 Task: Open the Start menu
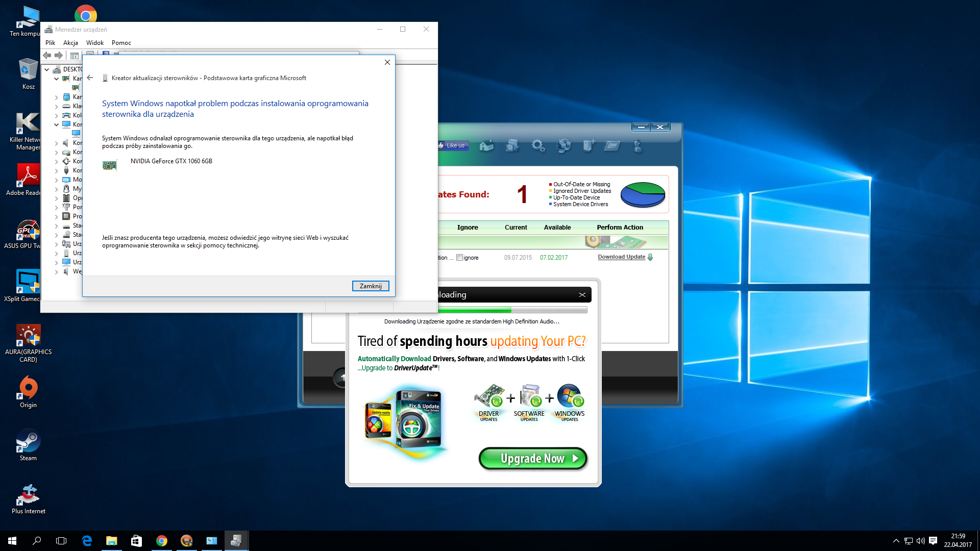pyautogui.click(x=12, y=541)
